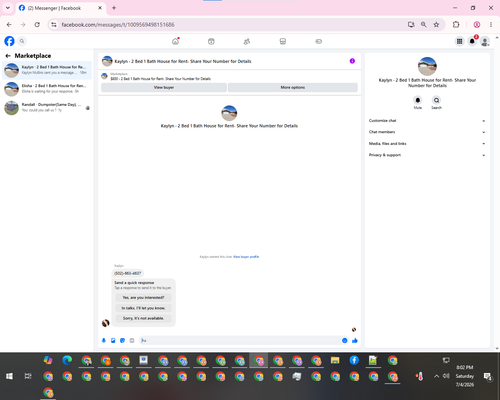Click the phone number message bubble

128,273
